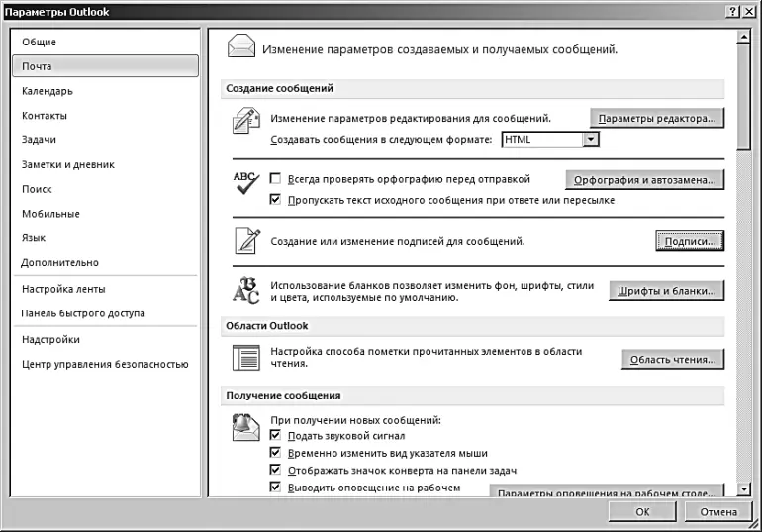Open the Контакты settings category
Screen dimensions: 762x532
(105, 116)
